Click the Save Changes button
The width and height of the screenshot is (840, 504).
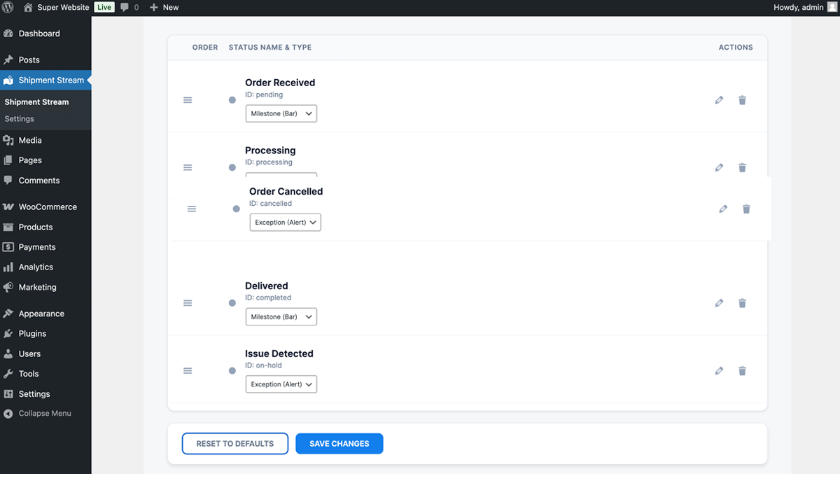pyautogui.click(x=339, y=443)
